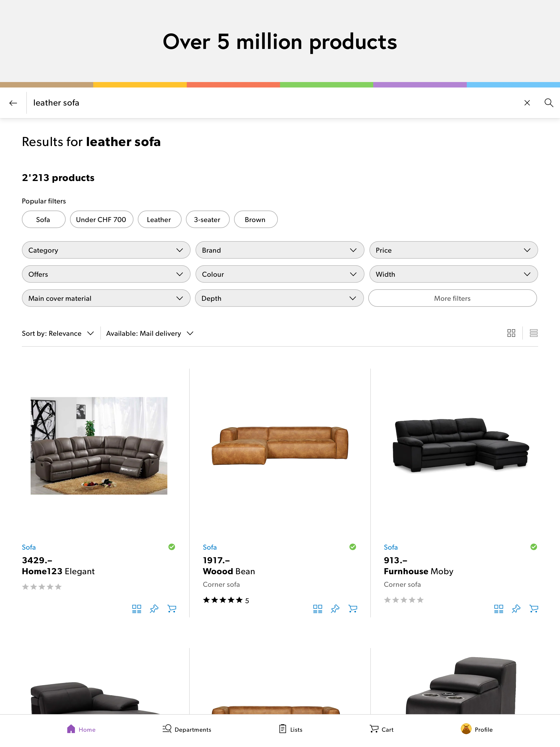Open the Home123 Elegant sofa thumbnail

tap(99, 446)
